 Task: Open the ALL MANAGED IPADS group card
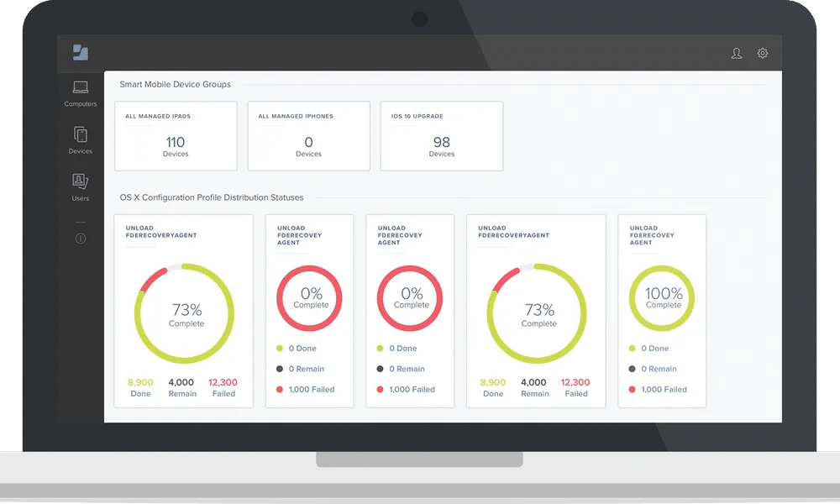(x=175, y=136)
